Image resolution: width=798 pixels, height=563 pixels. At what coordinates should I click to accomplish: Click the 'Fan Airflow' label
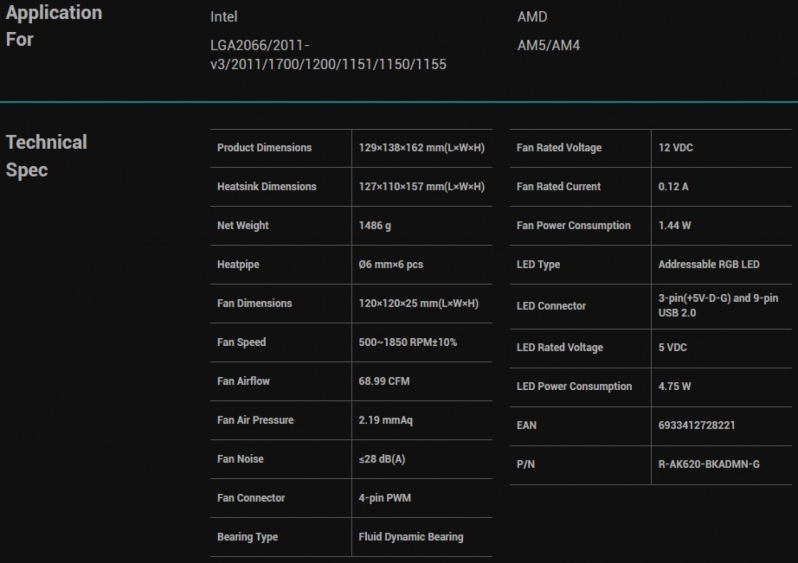(x=243, y=381)
